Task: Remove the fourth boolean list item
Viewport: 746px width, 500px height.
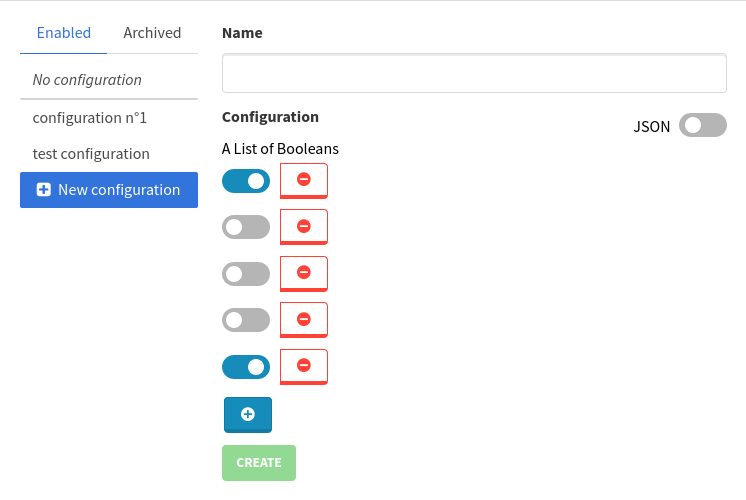Action: pyautogui.click(x=304, y=319)
